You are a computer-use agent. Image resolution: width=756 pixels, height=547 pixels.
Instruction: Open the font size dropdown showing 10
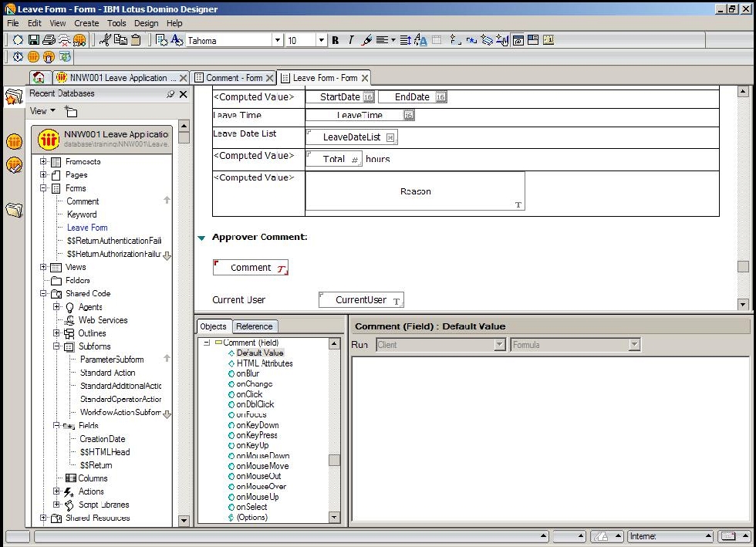tap(322, 41)
